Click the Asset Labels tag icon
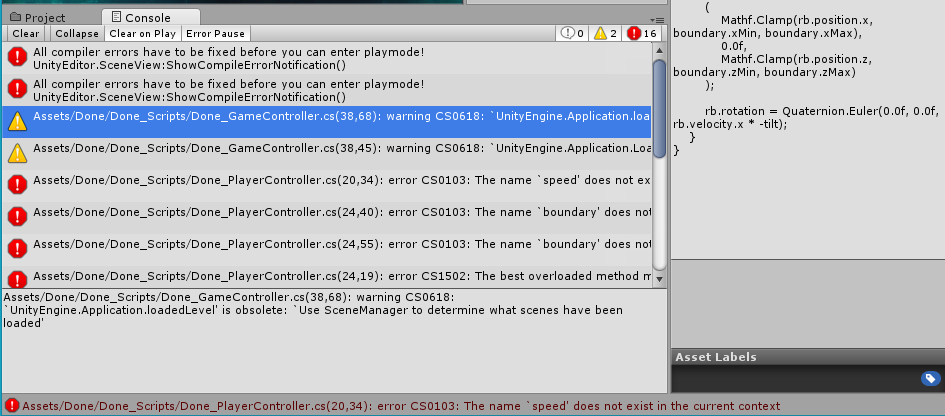Image resolution: width=945 pixels, height=416 pixels. (x=930, y=378)
